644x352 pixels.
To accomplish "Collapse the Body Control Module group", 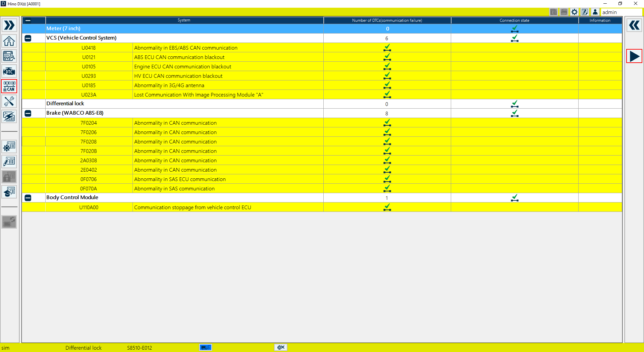I will pos(28,198).
